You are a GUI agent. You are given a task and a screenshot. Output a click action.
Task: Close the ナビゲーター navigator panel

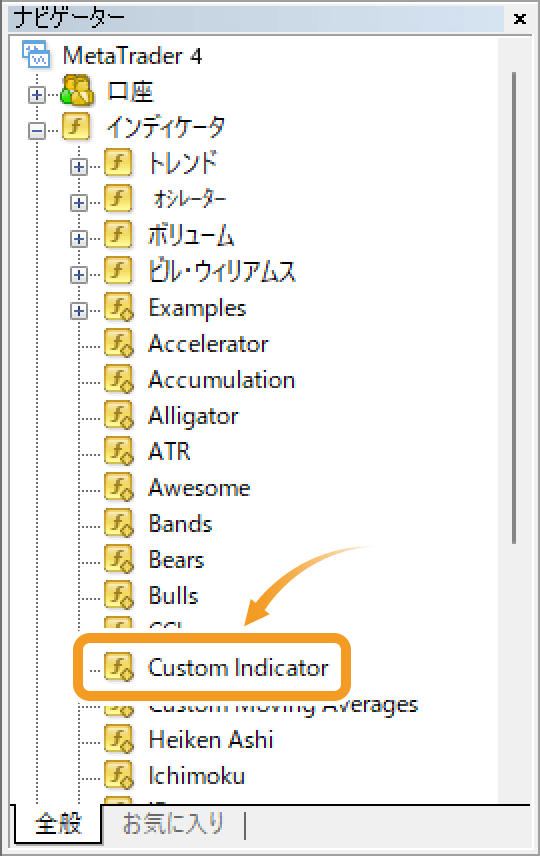520,19
